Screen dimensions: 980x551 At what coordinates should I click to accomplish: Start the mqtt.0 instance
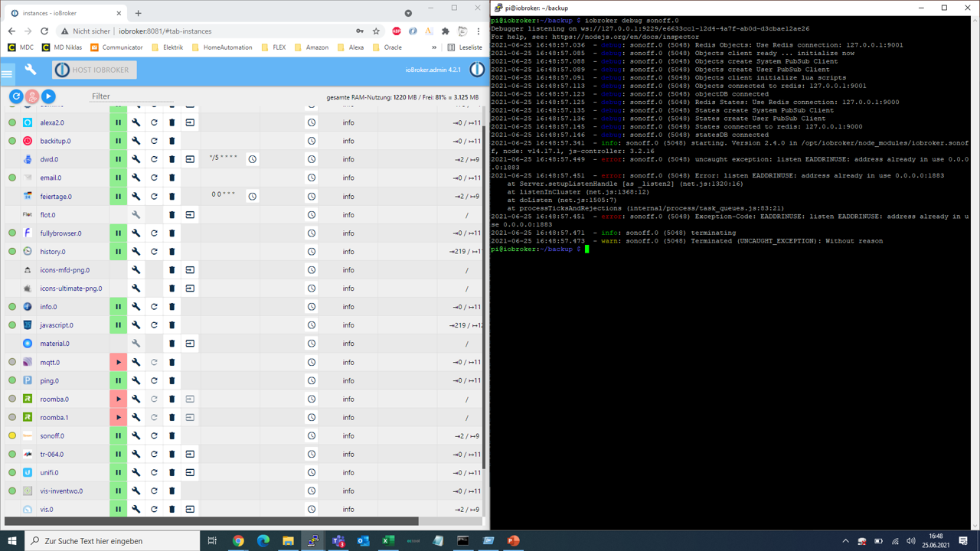(118, 362)
